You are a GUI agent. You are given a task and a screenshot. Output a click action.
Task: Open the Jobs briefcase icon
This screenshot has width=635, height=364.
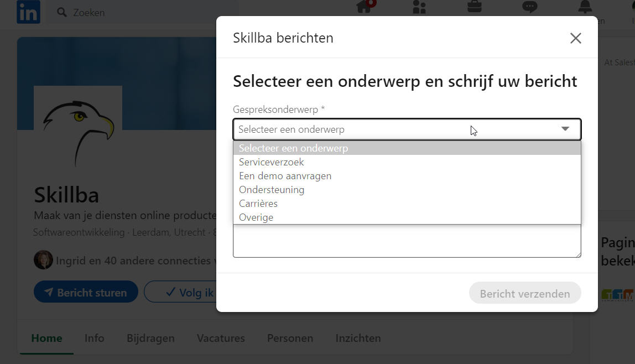474,7
